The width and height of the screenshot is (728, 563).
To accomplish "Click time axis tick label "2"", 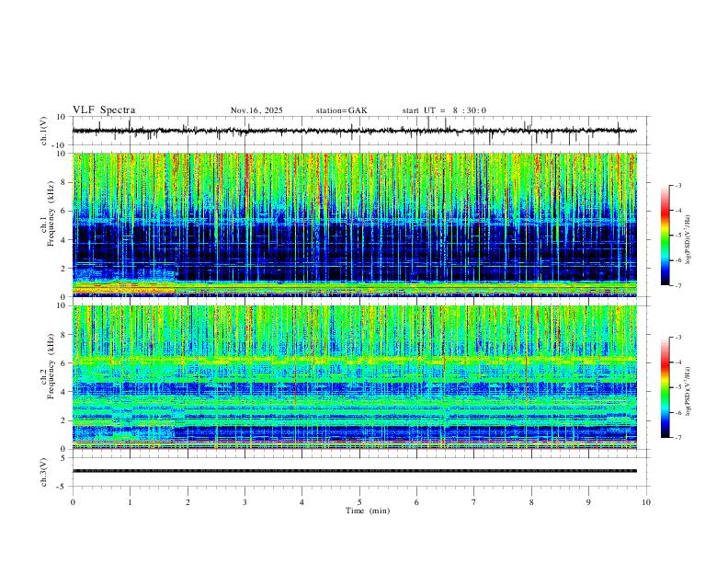I will (188, 502).
